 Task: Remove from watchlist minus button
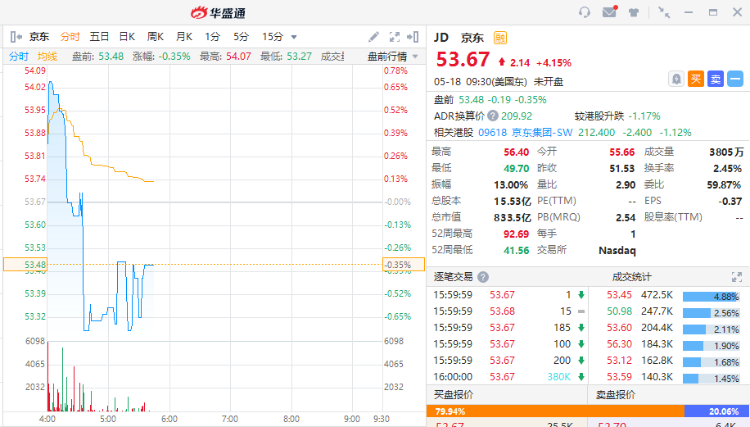pos(735,79)
